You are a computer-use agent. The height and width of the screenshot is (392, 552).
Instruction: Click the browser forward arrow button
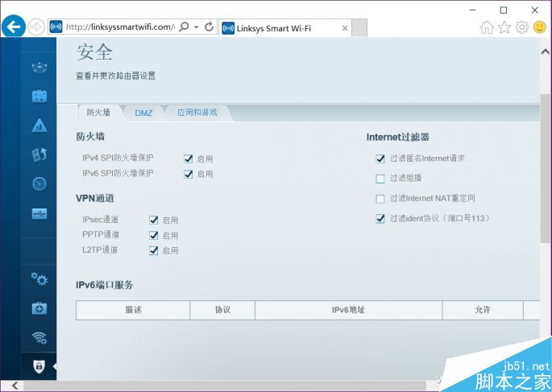tap(36, 27)
